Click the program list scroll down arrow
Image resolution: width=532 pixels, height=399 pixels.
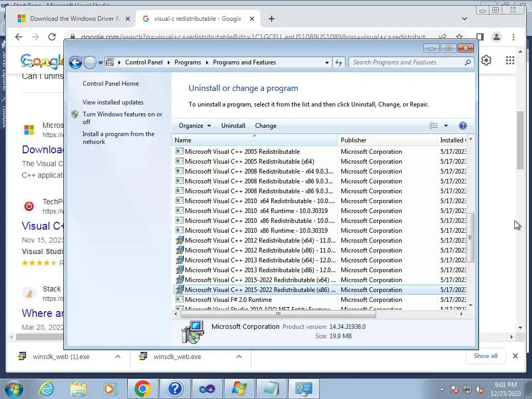tap(470, 305)
